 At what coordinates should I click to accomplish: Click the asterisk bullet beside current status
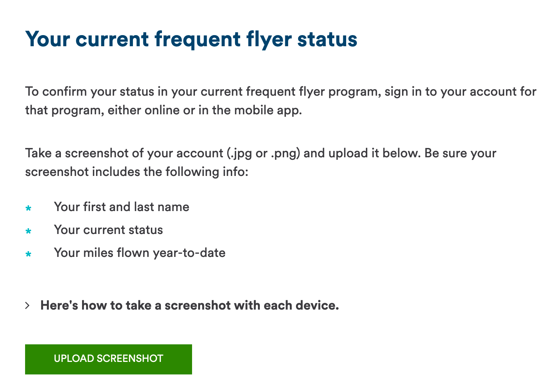coord(28,231)
